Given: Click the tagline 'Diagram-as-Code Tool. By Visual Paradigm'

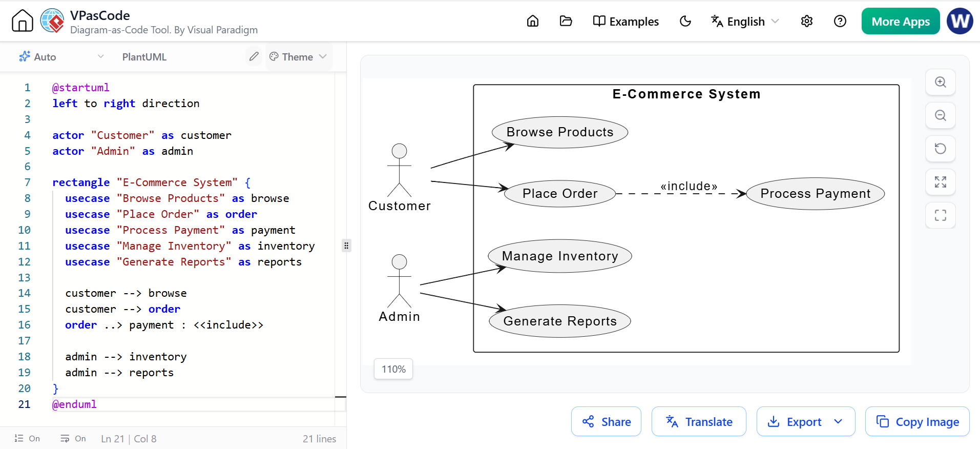Looking at the screenshot, I should click(x=164, y=30).
